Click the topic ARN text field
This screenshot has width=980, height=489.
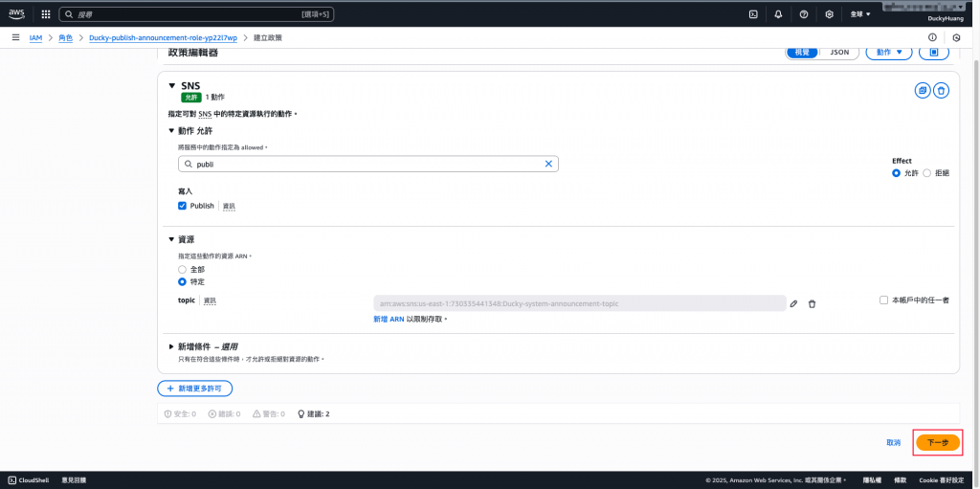[x=579, y=304]
